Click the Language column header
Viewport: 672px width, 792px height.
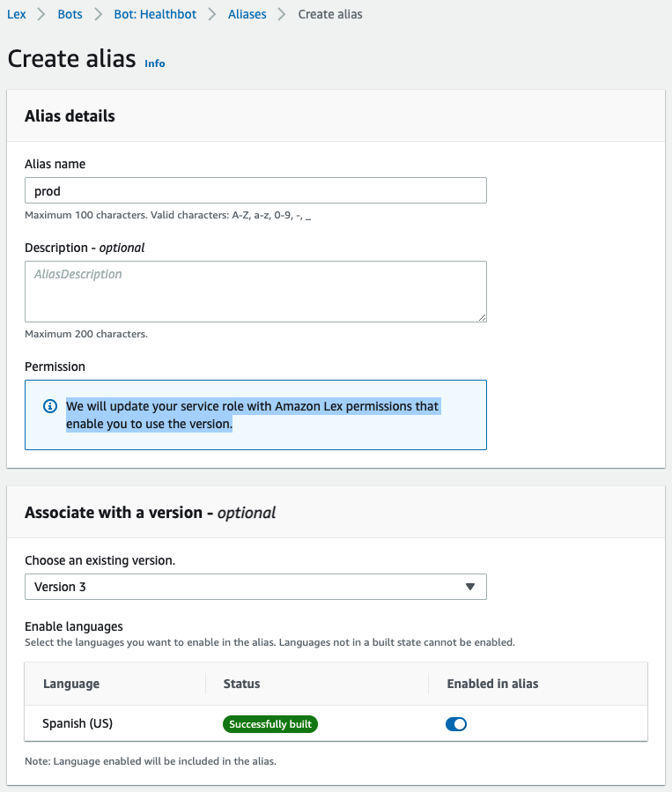pos(71,684)
